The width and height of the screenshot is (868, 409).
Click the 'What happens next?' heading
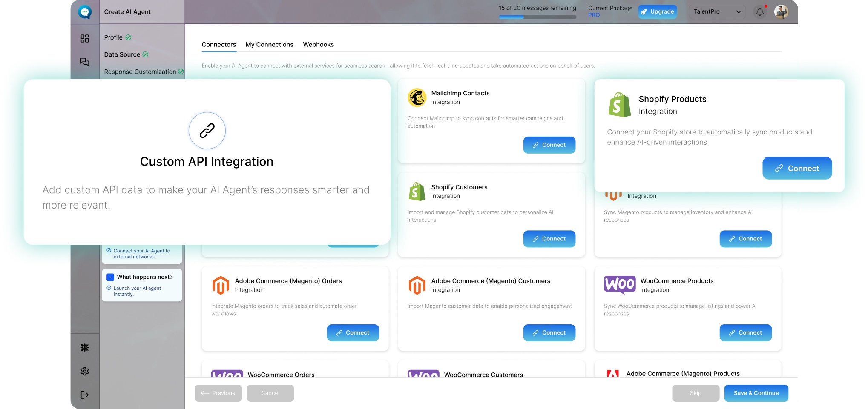[x=145, y=277]
